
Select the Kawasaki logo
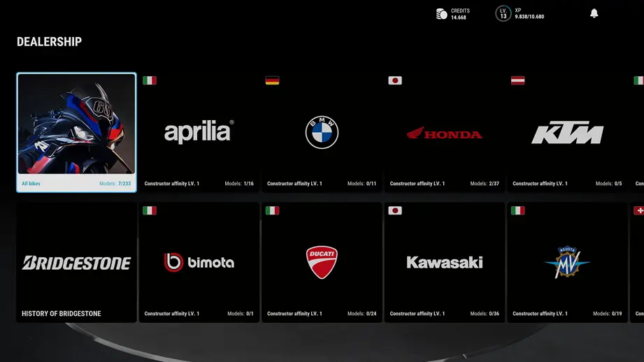pyautogui.click(x=445, y=262)
